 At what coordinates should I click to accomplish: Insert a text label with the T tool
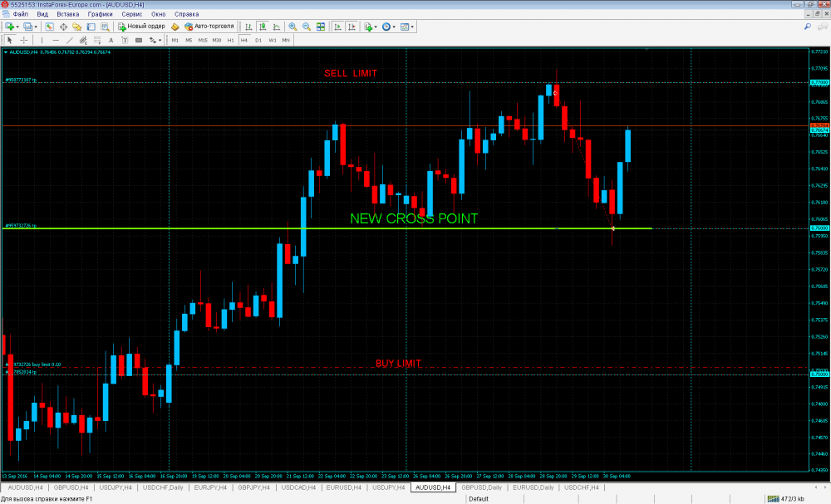click(x=125, y=40)
